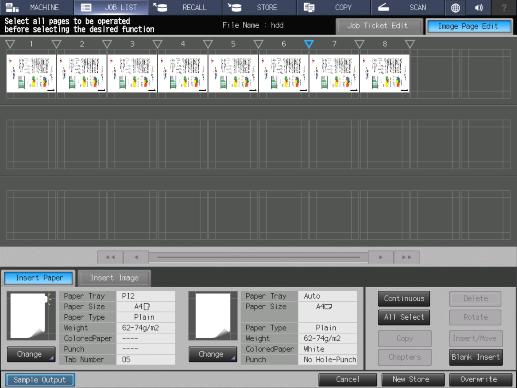Click the skip-to-last double arrow button
This screenshot has width=517, height=388.
pyautogui.click(x=406, y=257)
